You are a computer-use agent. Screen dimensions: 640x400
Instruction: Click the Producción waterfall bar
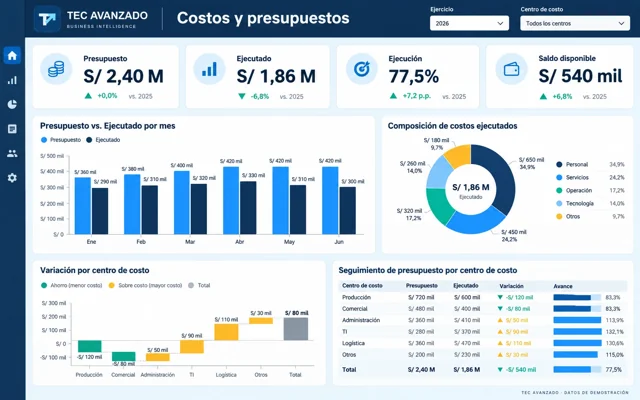pyautogui.click(x=89, y=346)
